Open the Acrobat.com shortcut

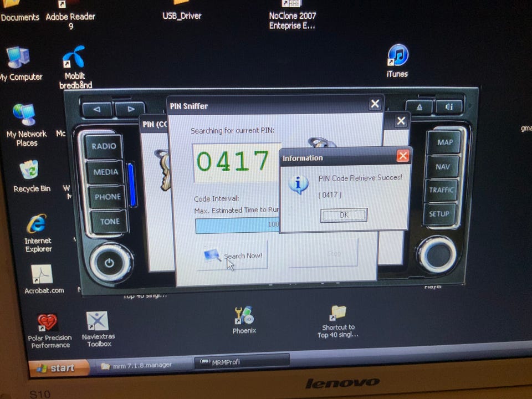click(x=43, y=279)
